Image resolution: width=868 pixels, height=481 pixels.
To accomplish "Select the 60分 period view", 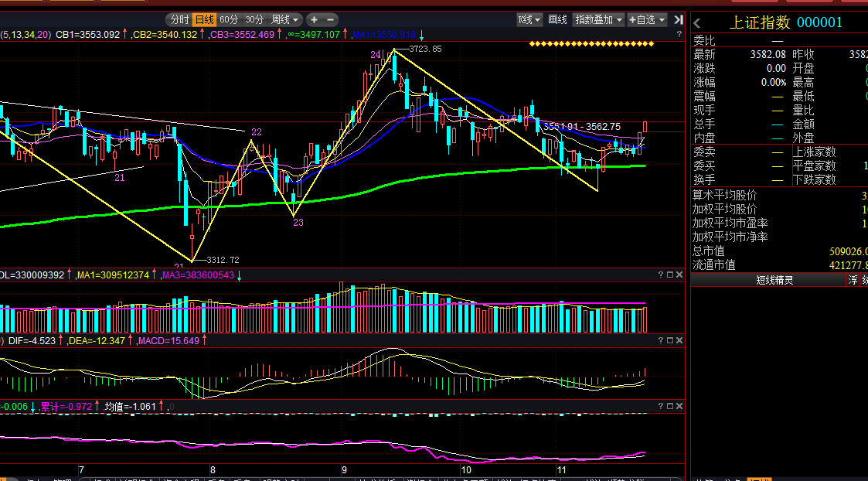I will click(x=229, y=20).
